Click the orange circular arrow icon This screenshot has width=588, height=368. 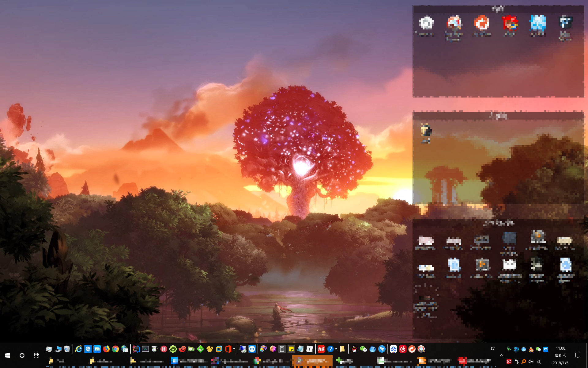[412, 349]
